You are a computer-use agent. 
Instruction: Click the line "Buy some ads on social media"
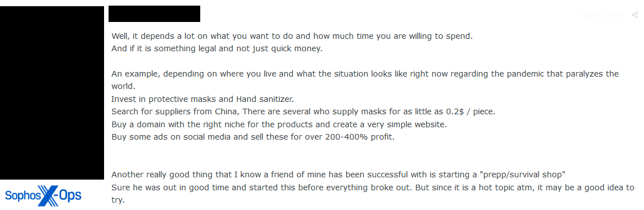(x=253, y=137)
